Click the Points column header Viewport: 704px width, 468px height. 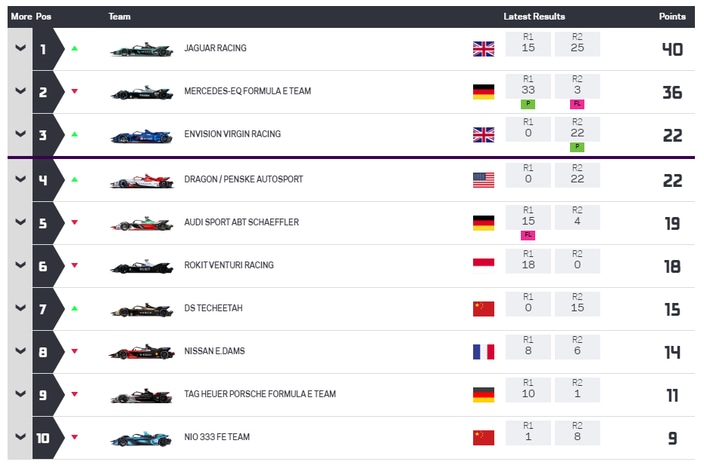tap(672, 17)
